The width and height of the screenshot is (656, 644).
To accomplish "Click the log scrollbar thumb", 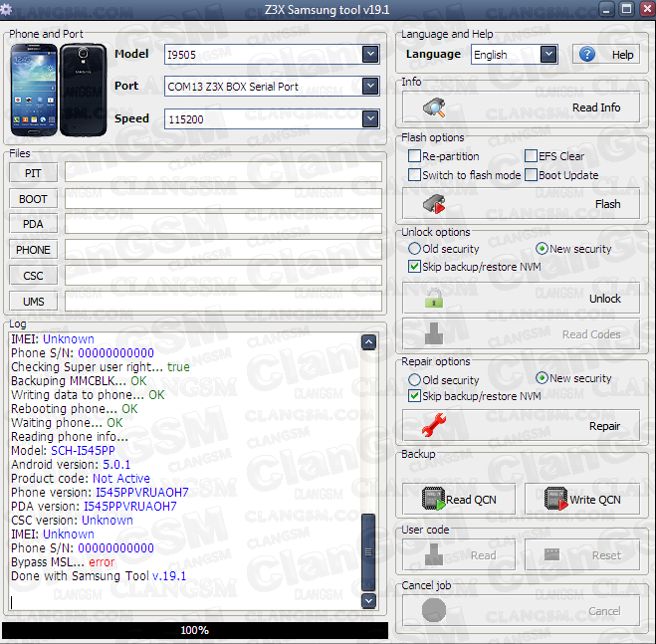I will [368, 551].
